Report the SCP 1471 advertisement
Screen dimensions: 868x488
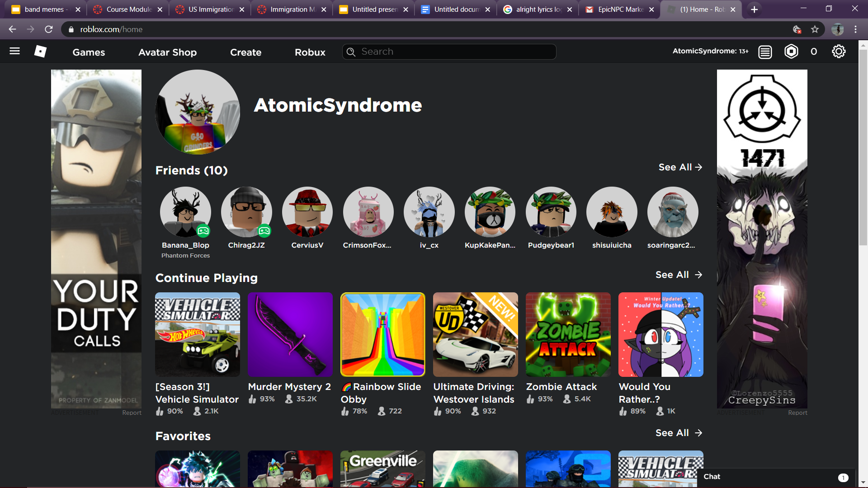point(797,413)
